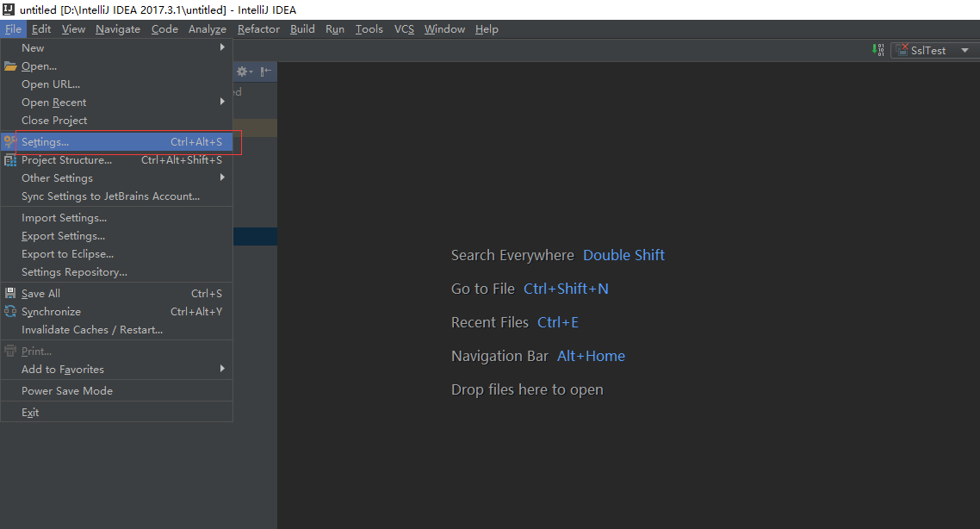980x529 pixels.
Task: Open the View menu
Action: [x=73, y=29]
